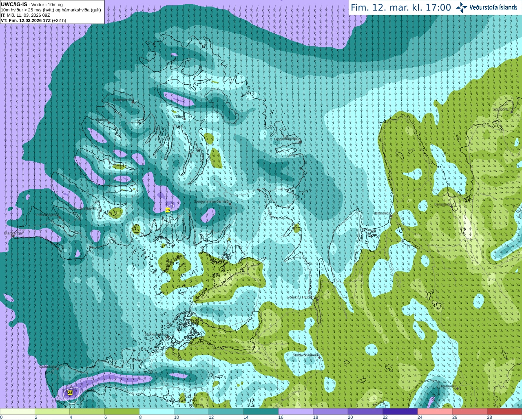
Task: Click the 2–4 m/s light green swatch
Action: click(52, 411)
